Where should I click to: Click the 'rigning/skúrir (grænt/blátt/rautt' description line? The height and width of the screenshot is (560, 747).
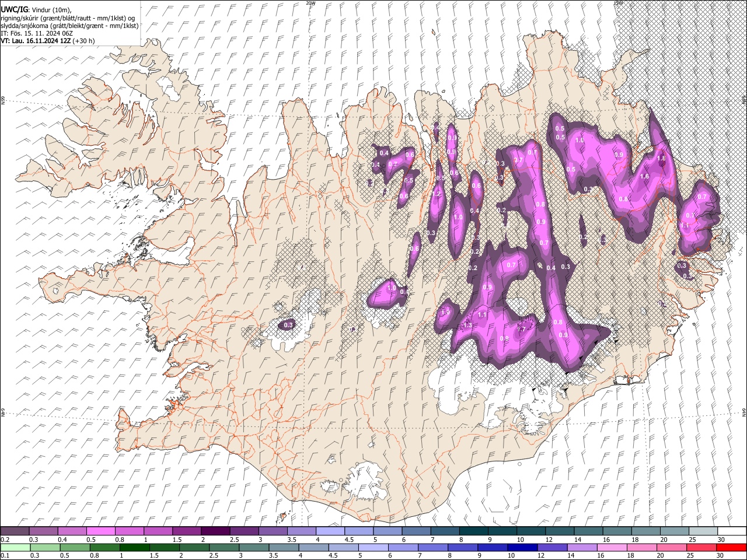(x=68, y=18)
